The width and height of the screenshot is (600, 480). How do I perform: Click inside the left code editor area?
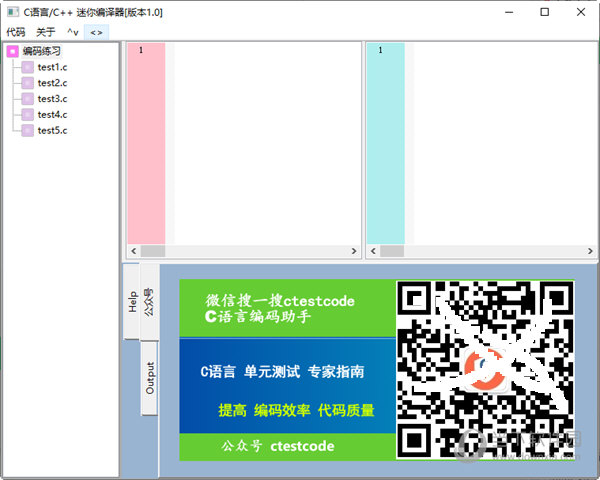[x=267, y=144]
